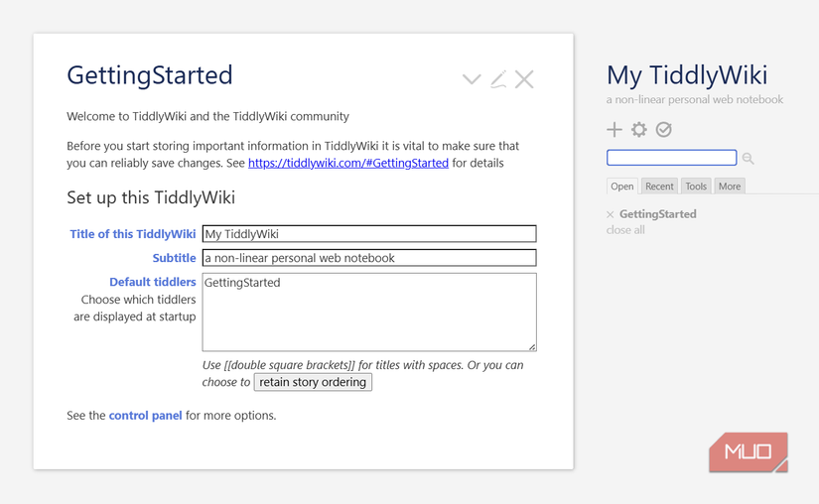819x504 pixels.
Task: Select the Open sidebar tab
Action: pyautogui.click(x=622, y=187)
